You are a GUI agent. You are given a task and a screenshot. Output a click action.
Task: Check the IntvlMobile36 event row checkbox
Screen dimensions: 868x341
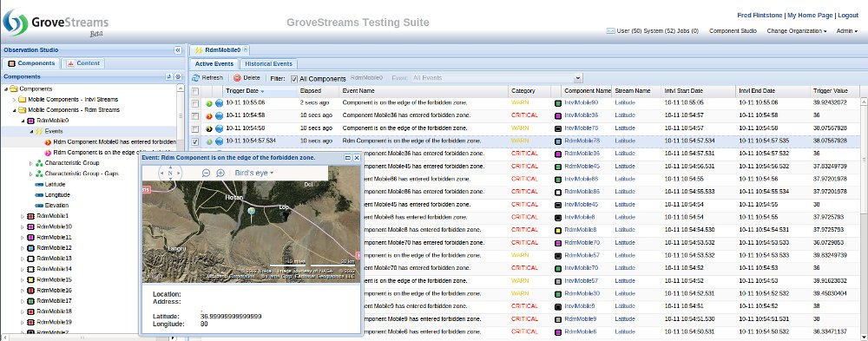[x=195, y=115]
